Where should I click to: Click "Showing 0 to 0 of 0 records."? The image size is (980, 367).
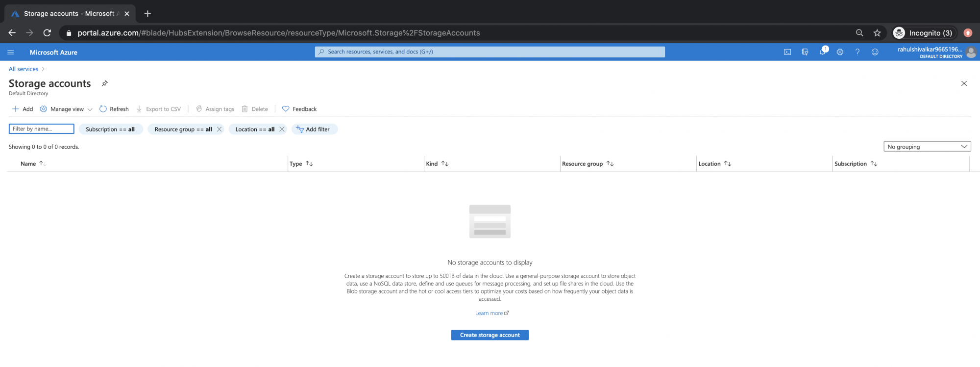coord(44,147)
